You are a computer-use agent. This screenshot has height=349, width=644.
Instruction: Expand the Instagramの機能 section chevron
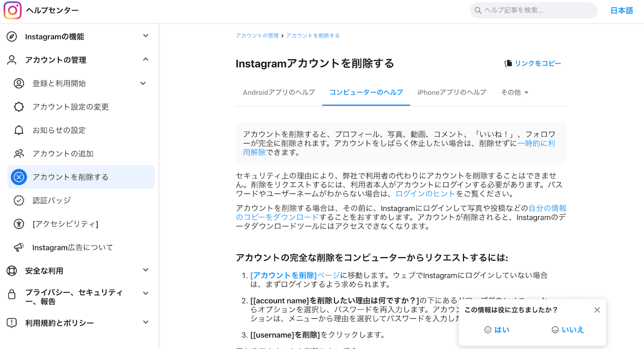(x=146, y=36)
